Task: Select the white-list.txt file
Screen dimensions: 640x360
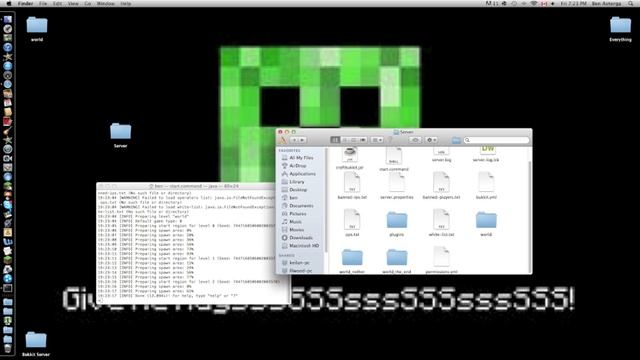Action: 441,223
